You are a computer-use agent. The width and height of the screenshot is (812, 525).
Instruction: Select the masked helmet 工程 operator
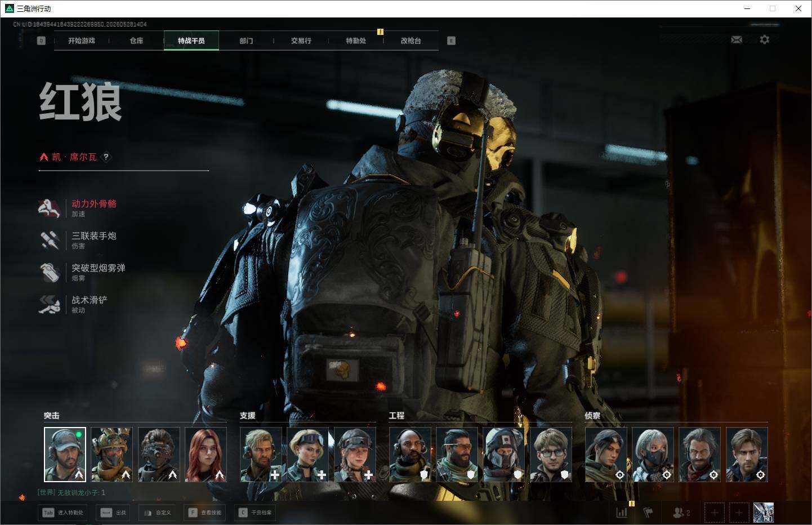pyautogui.click(x=503, y=455)
